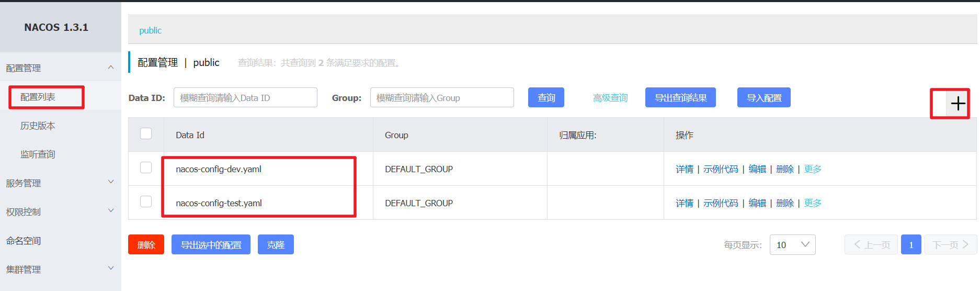Check the nacos-config-test.yaml row checkbox
The height and width of the screenshot is (291, 980).
[146, 202]
